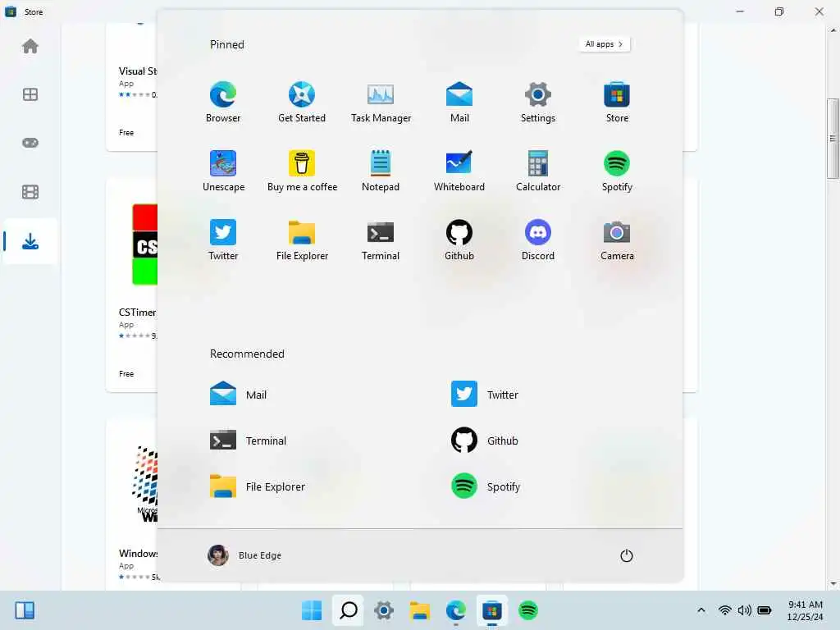Open Task Manager in the pinned grid
The image size is (840, 630).
pos(381,103)
